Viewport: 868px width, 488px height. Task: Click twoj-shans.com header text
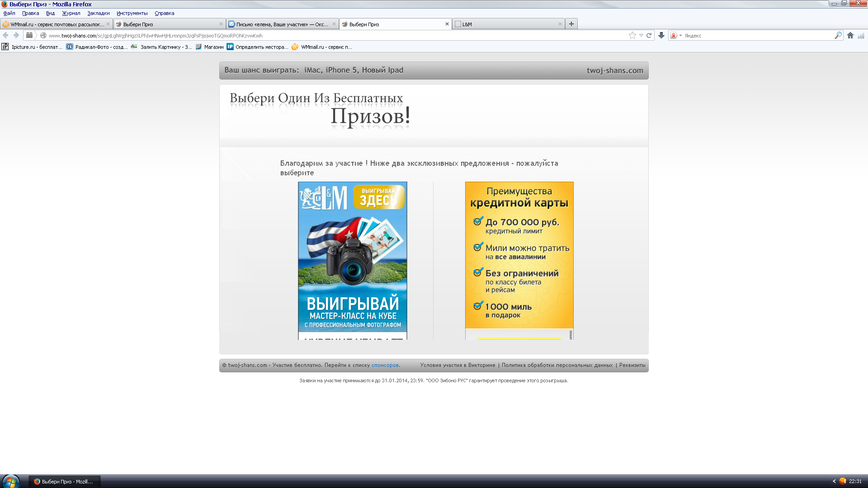tap(615, 70)
